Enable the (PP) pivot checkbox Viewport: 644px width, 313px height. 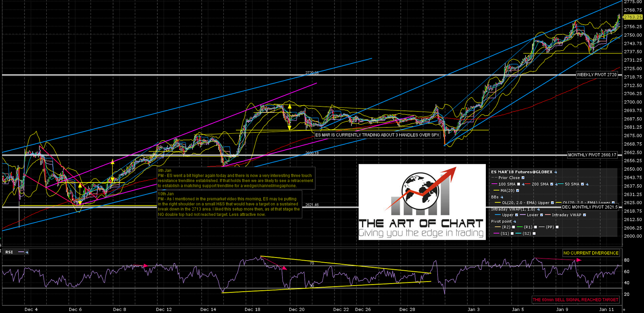[x=557, y=227]
